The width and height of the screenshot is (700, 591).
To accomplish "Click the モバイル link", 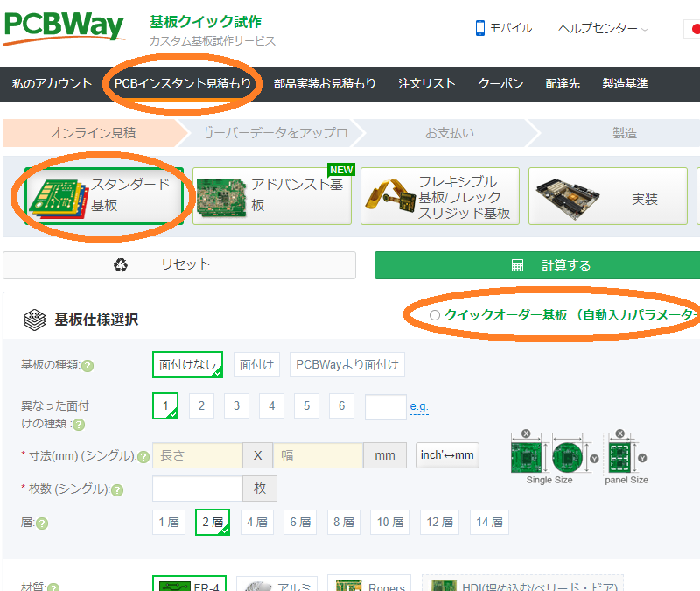I will [504, 28].
